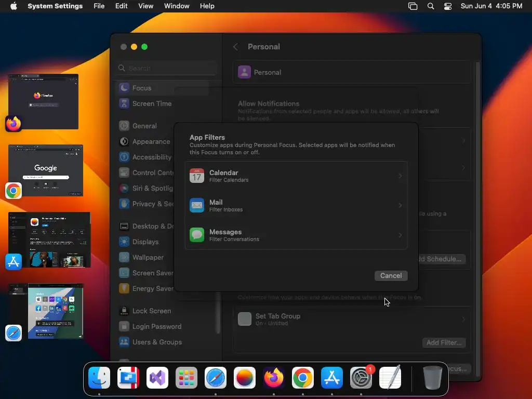The image size is (532, 399).
Task: Select Appearance in the settings sidebar
Action: 145,141
